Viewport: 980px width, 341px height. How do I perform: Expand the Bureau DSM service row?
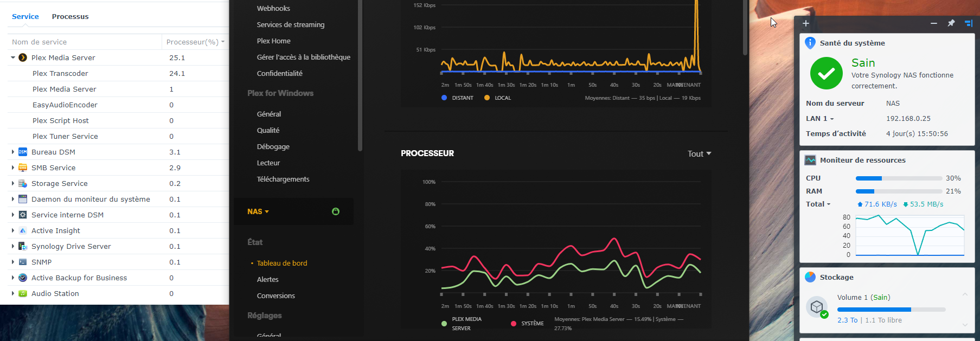[12, 152]
